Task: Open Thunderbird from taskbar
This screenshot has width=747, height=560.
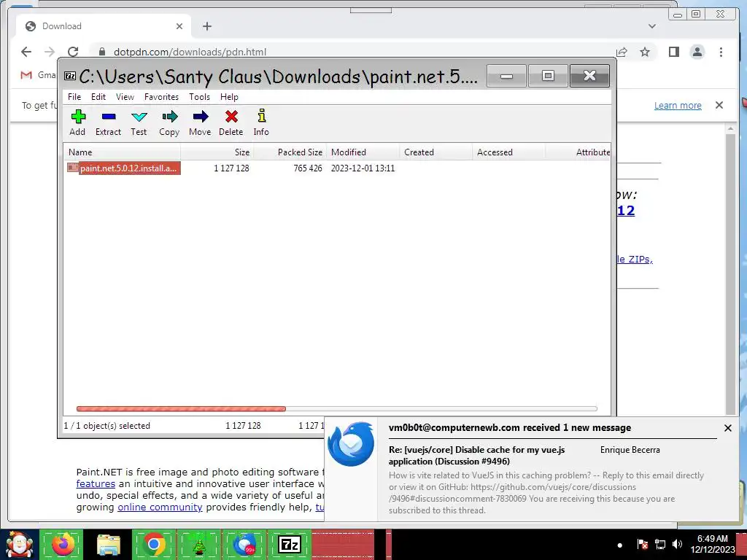Action: pyautogui.click(x=244, y=545)
